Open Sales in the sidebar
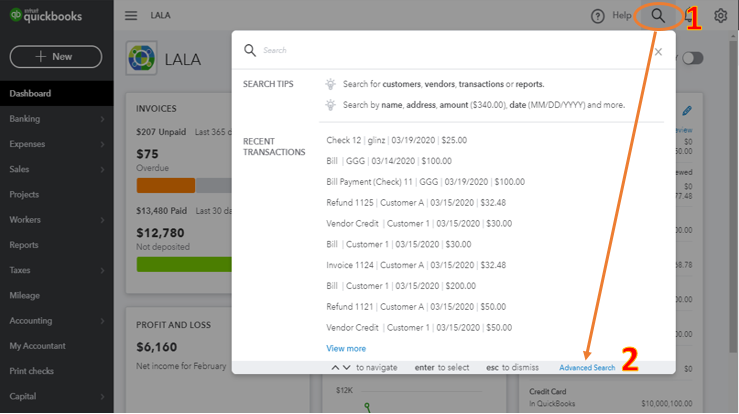This screenshot has width=739, height=414. point(57,169)
